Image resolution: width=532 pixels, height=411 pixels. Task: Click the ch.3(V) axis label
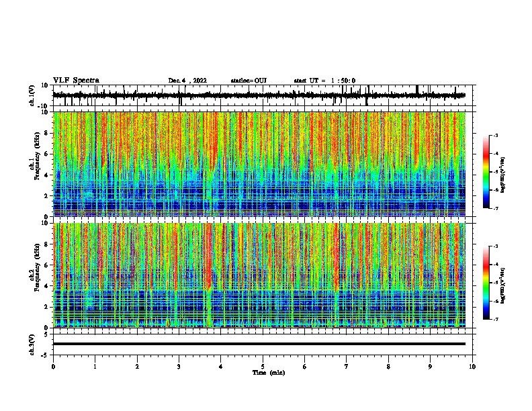(x=32, y=345)
